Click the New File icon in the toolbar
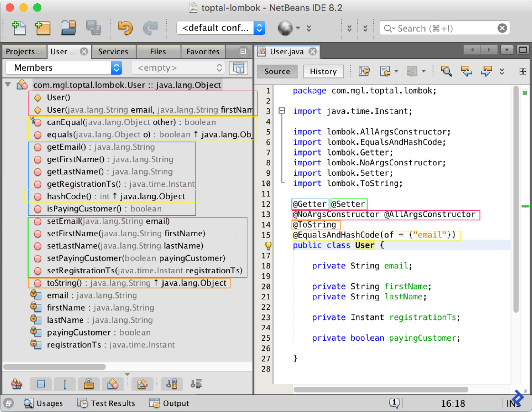 click(19, 28)
